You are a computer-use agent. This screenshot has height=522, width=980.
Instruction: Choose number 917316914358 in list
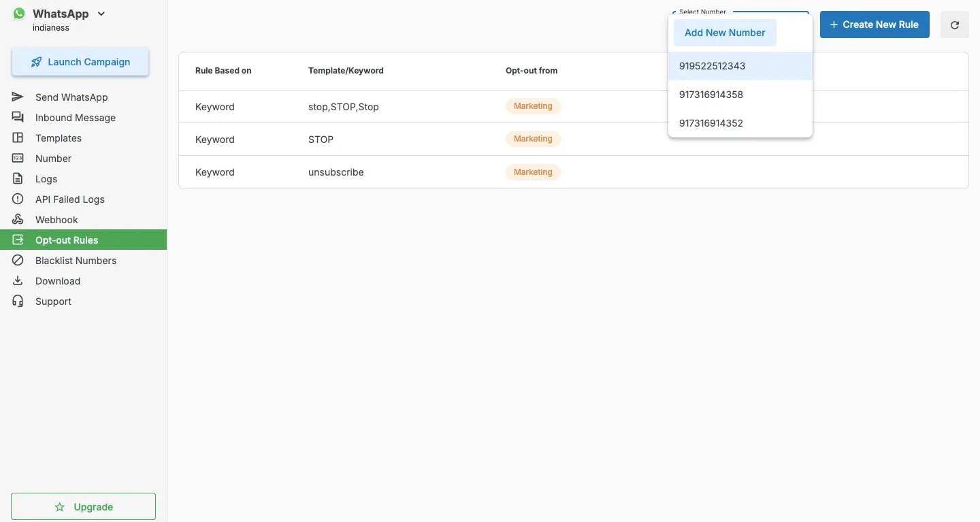[x=740, y=95]
